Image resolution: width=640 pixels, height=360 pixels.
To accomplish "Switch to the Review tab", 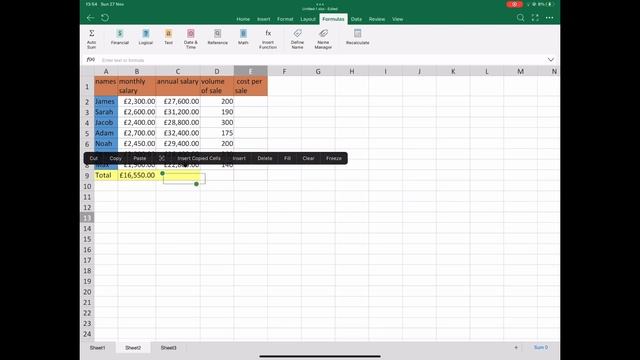I will (x=377, y=19).
